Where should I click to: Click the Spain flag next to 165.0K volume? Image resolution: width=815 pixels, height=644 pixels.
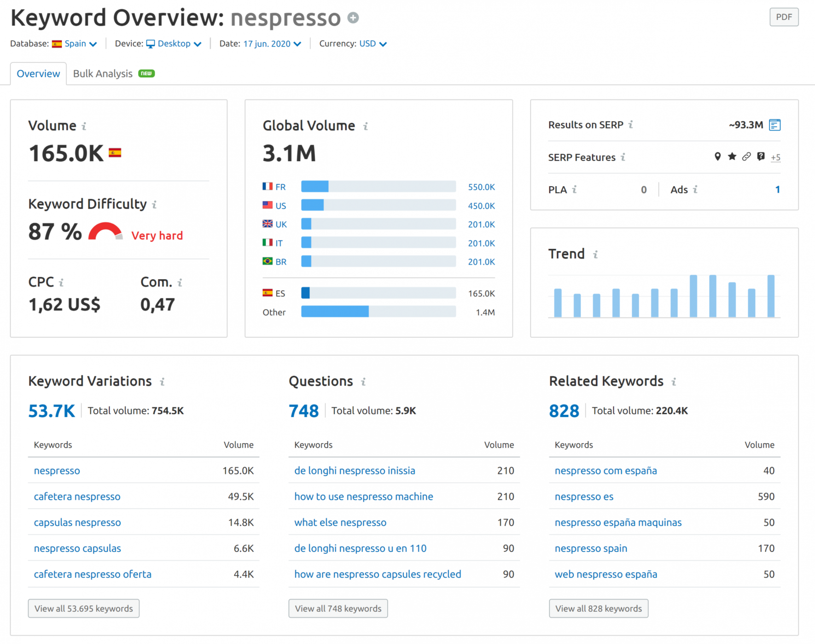115,153
